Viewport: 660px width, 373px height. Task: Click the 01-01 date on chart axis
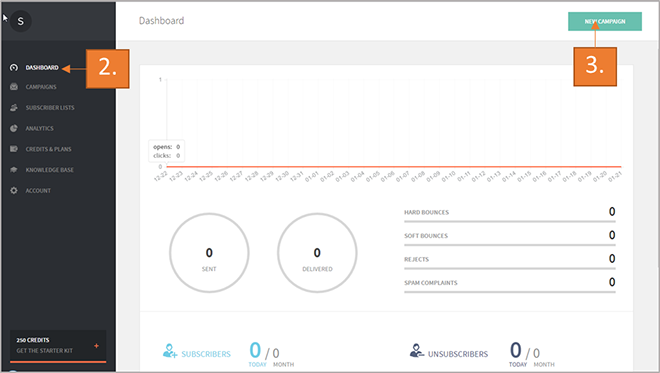tap(312, 176)
